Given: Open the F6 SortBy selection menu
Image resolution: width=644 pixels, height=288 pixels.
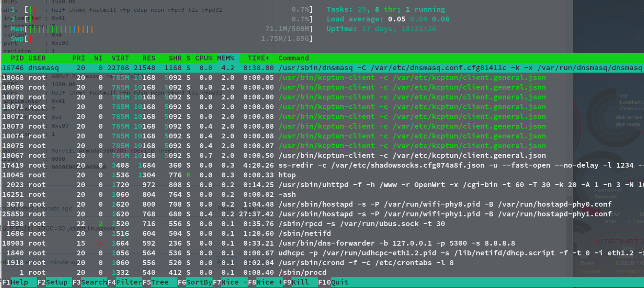Looking at the screenshot, I should (194, 282).
